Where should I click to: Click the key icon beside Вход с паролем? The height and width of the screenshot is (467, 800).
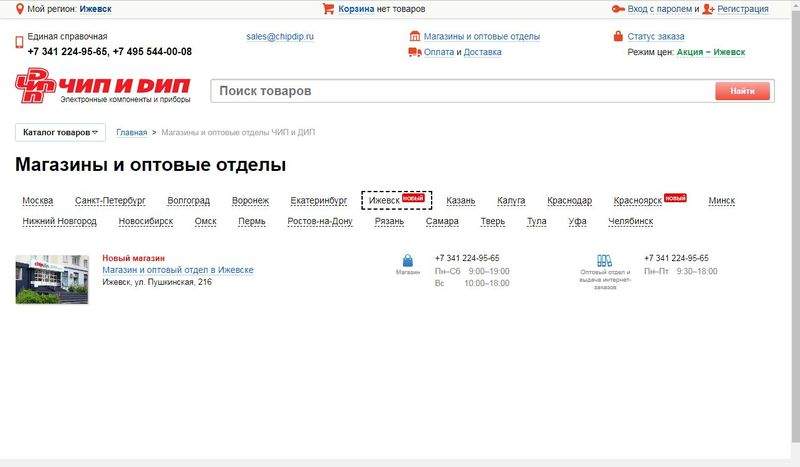point(618,9)
